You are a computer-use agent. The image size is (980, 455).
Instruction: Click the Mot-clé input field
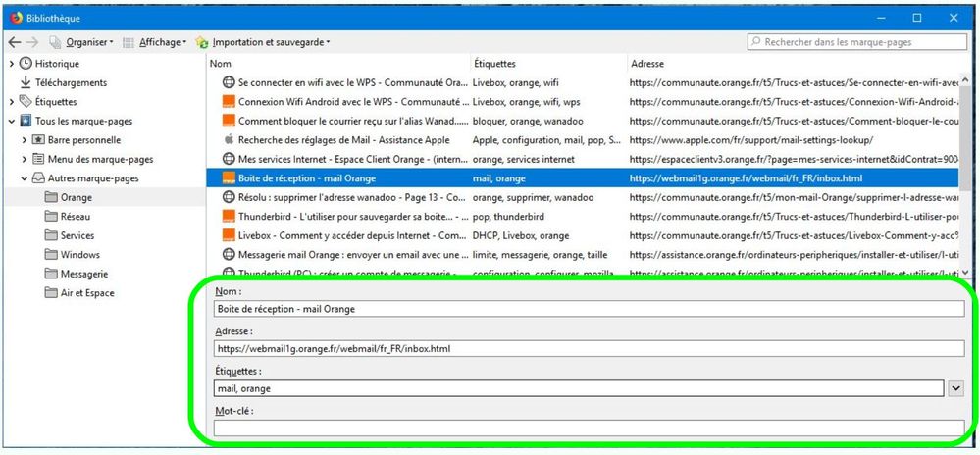click(590, 429)
